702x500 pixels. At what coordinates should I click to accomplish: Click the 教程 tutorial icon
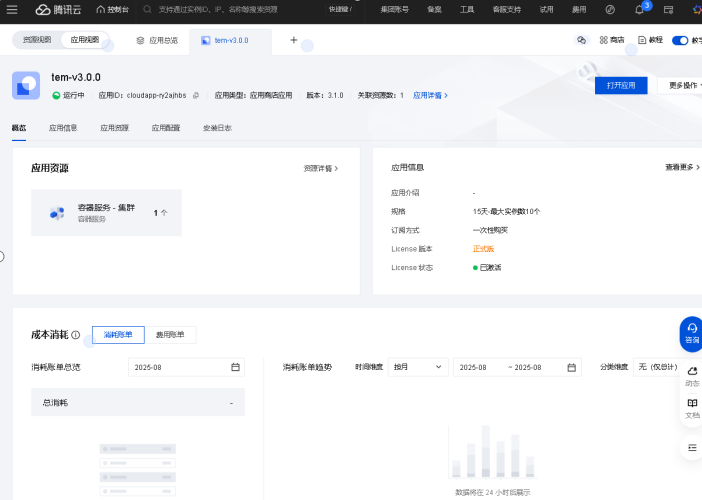[x=642, y=40]
